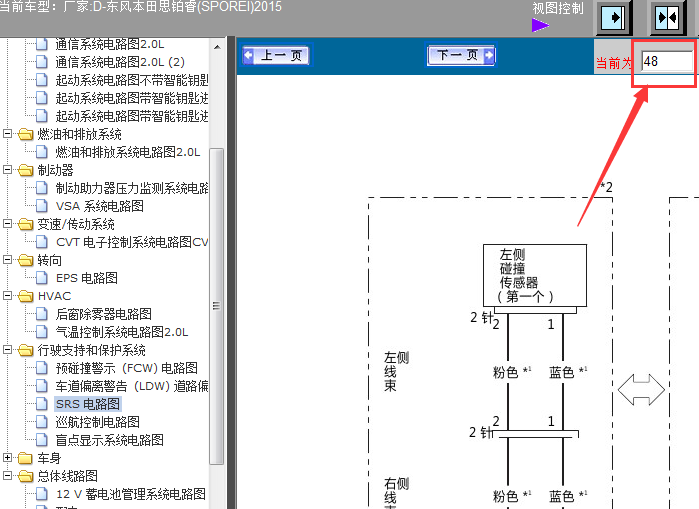This screenshot has height=509, width=699.
Task: Click the double-arrow collapse view button
Action: click(667, 18)
